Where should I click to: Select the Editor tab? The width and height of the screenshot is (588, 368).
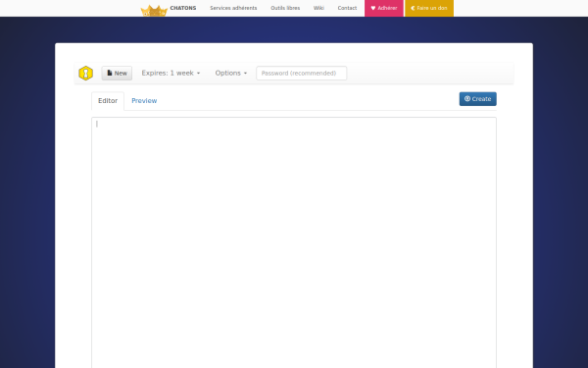[x=108, y=101]
